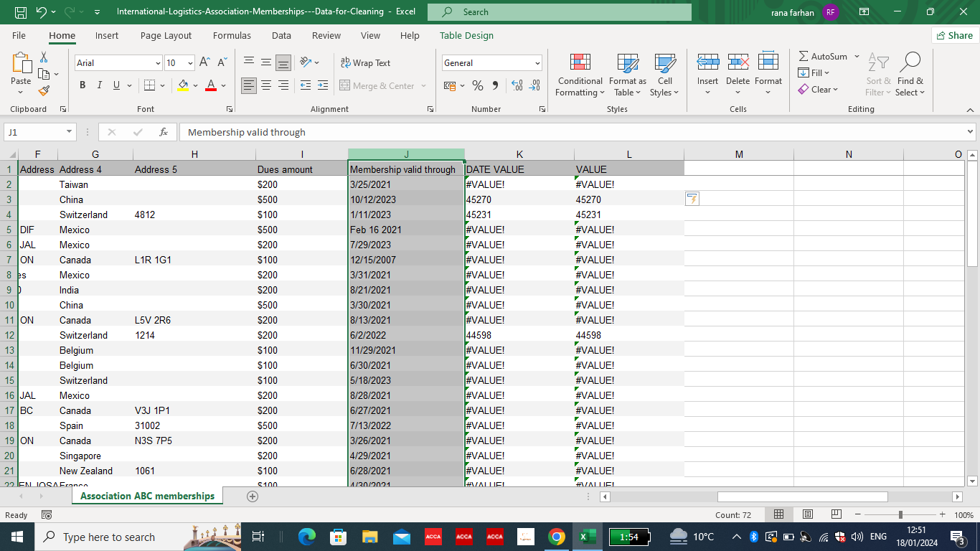Click the Format Painter brush icon
980x551 pixels.
pyautogui.click(x=44, y=90)
